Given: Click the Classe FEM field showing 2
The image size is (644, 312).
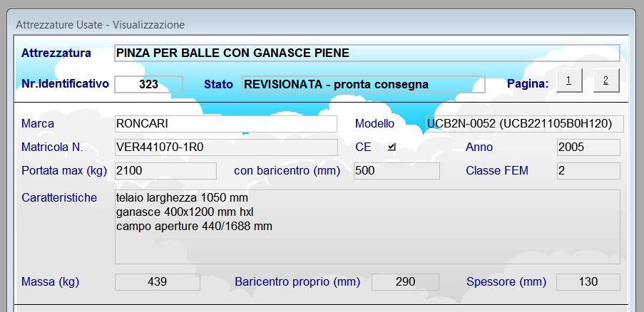Looking at the screenshot, I should coord(588,170).
